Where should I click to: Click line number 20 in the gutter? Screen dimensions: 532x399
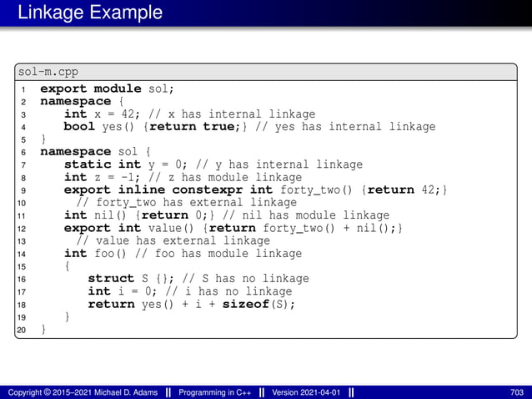[22, 330]
